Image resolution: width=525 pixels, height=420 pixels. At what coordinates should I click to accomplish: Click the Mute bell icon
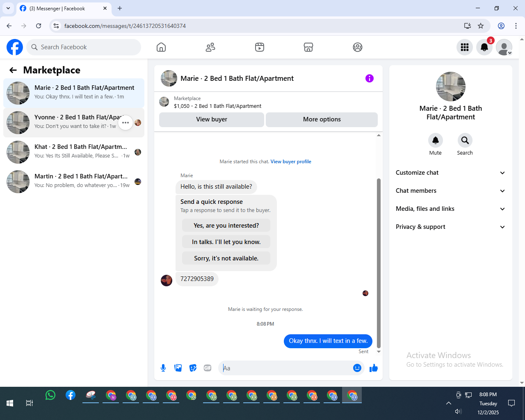pos(436,140)
